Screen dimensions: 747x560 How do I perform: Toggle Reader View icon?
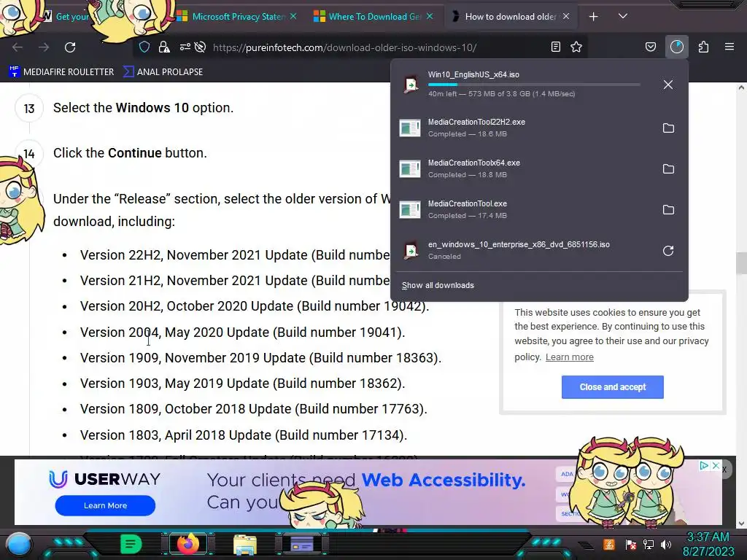[x=555, y=47]
